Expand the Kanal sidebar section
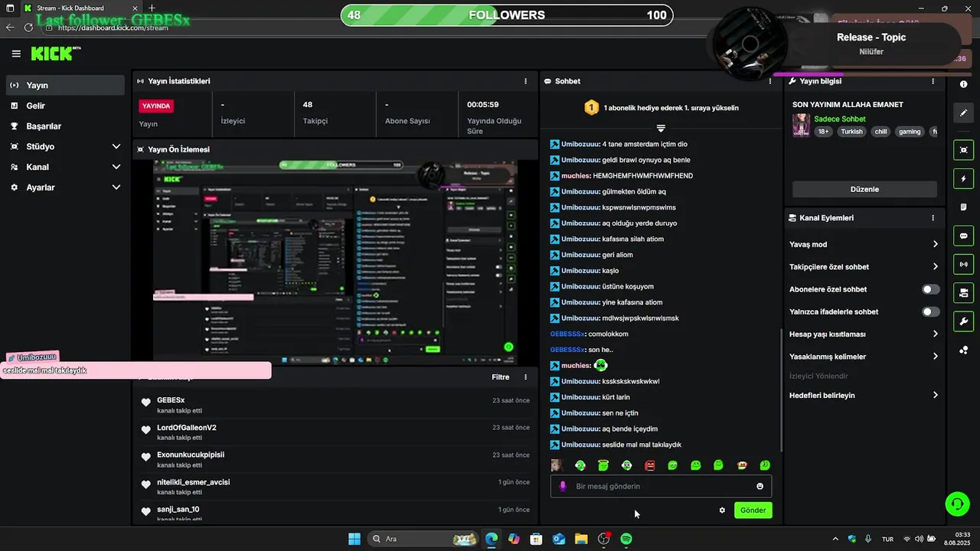This screenshot has height=551, width=980. [65, 167]
